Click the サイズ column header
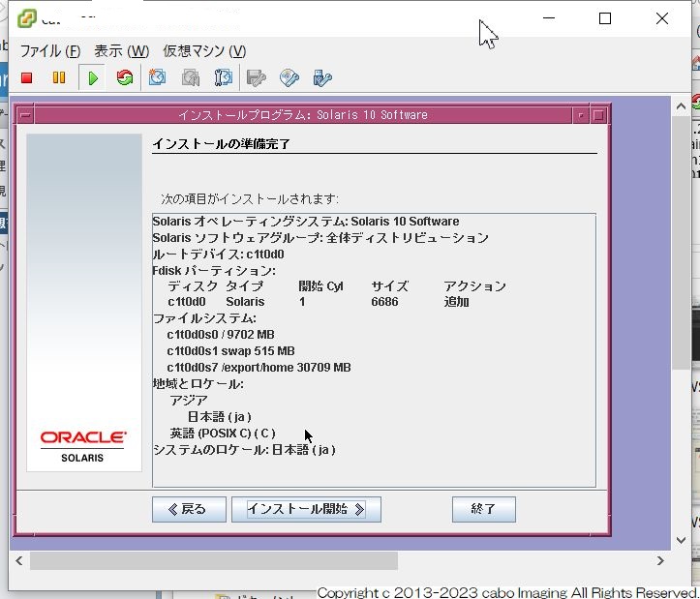This screenshot has width=700, height=599. [390, 286]
